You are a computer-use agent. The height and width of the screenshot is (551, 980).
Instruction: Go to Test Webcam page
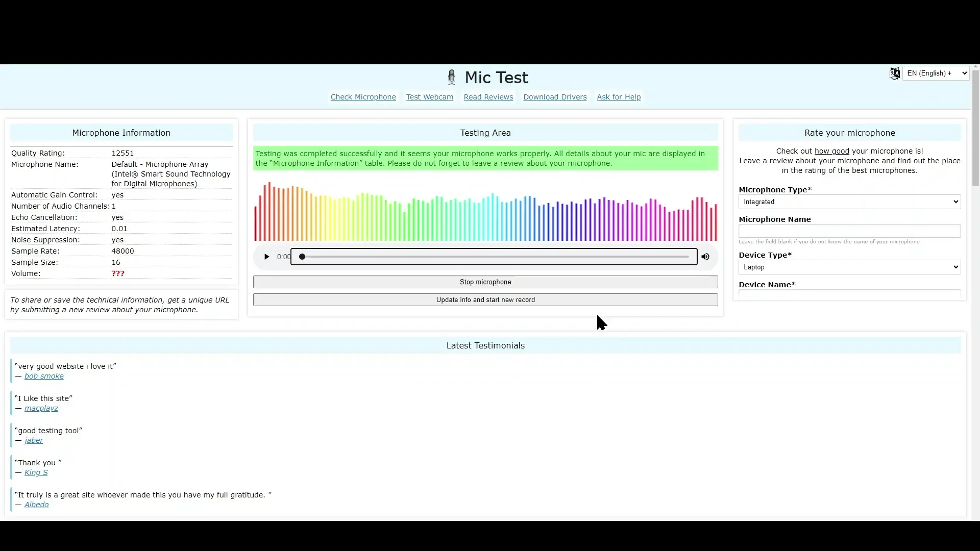coord(429,97)
